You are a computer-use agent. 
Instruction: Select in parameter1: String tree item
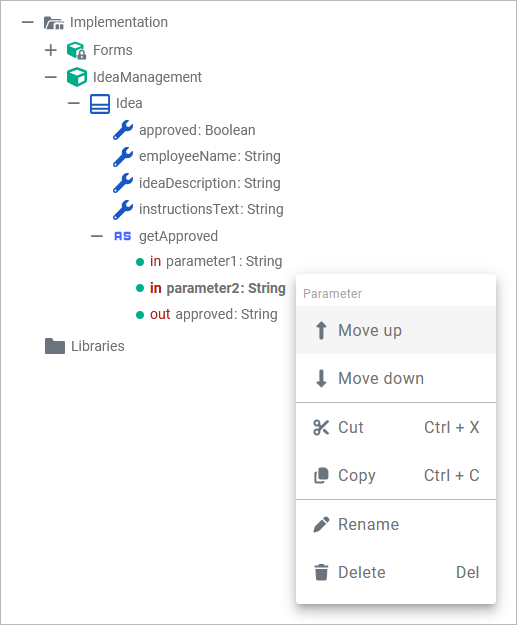point(216,261)
